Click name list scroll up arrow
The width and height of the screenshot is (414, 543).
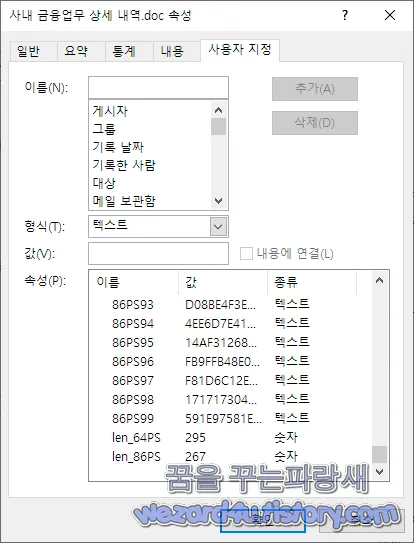(219, 110)
